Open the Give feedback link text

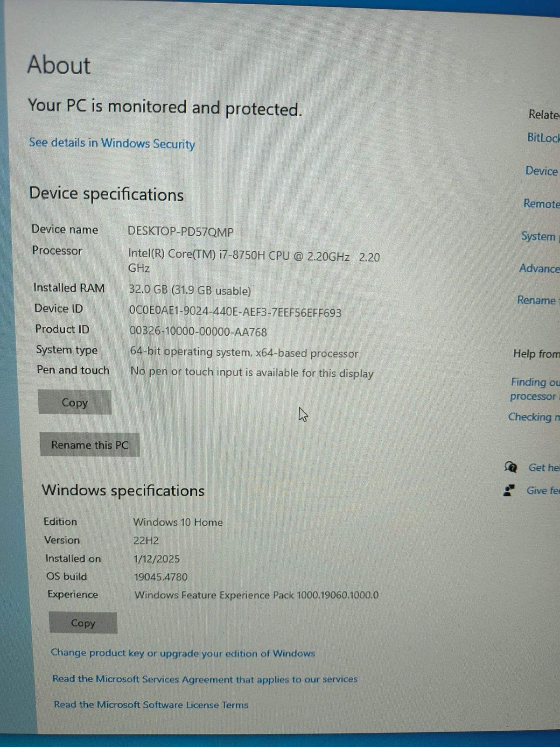(543, 490)
